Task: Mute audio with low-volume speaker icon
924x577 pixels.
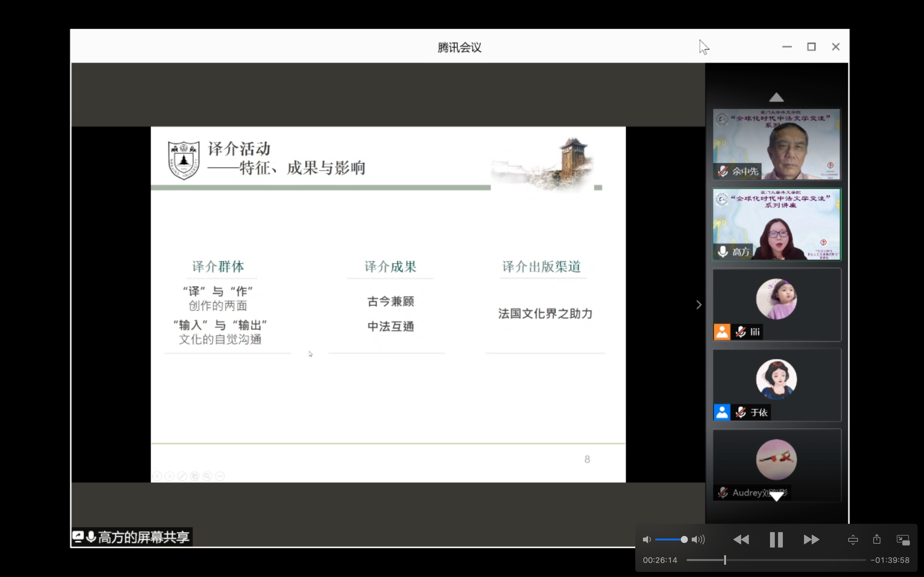Action: [646, 539]
